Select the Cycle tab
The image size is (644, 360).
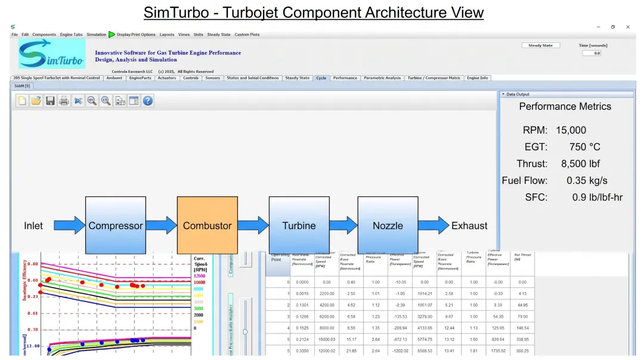321,78
